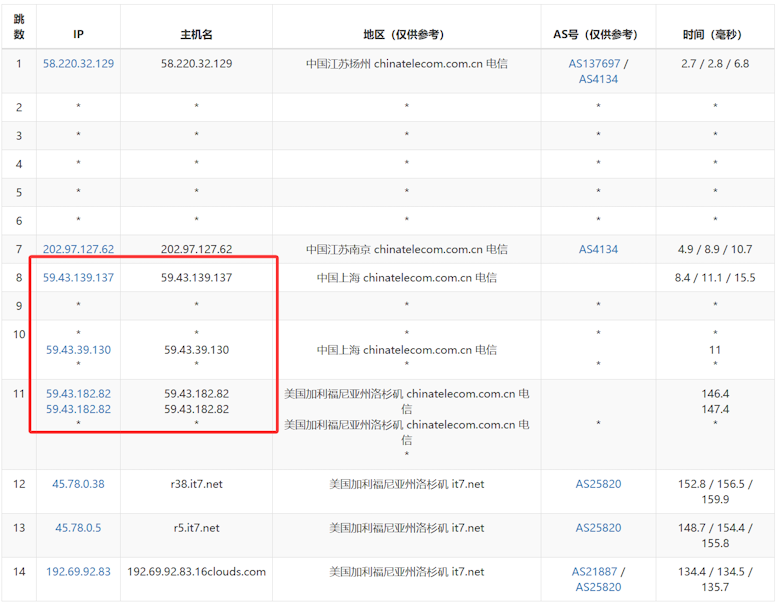Open AS25820 link in r38.it7.net row
This screenshot has width=780, height=605.
tap(598, 484)
